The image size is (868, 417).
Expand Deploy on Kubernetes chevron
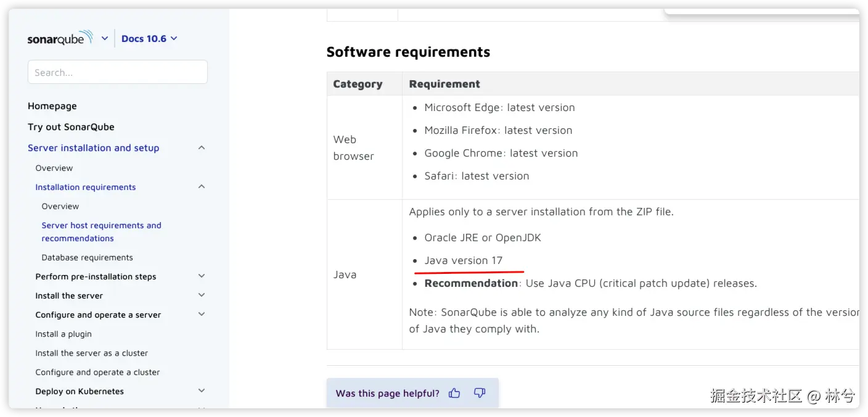[x=202, y=391]
